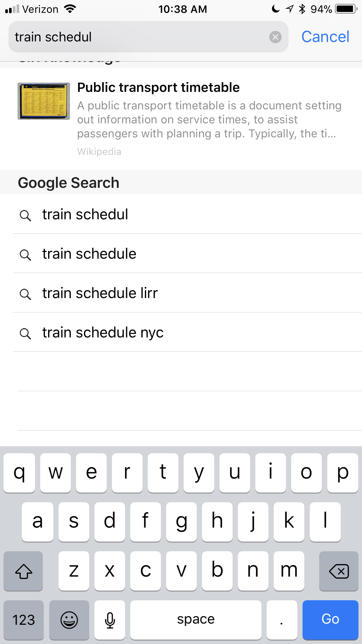Choose the "train schedule nyc" suggestion
The image size is (362, 644).
point(103,332)
